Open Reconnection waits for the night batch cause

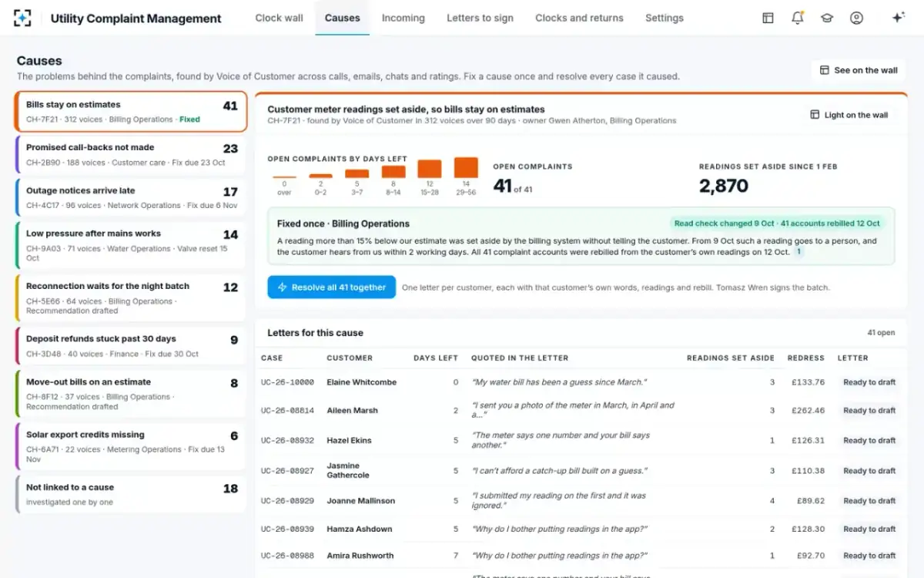coord(131,298)
